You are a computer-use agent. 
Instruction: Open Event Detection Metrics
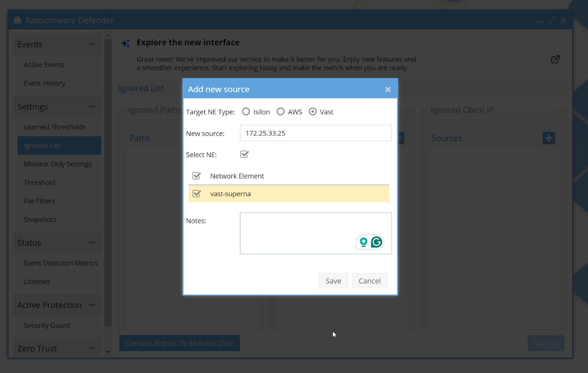point(59,263)
